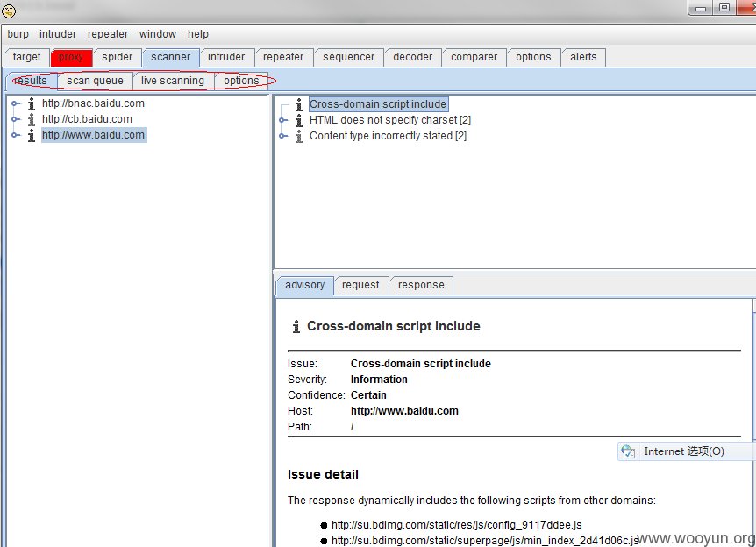The width and height of the screenshot is (756, 547).
Task: Select the scanner results sub-tab
Action: point(32,81)
